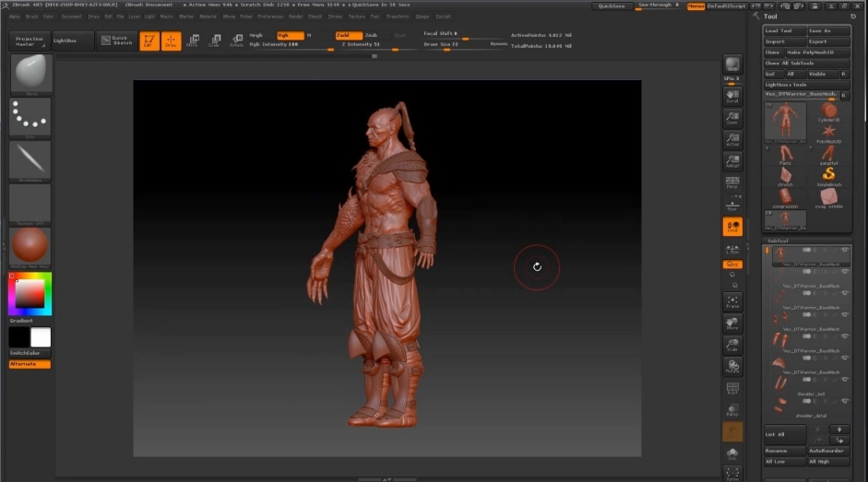This screenshot has height=482, width=868.
Task: Open the current brush picker thumbnail
Action: pos(31,73)
